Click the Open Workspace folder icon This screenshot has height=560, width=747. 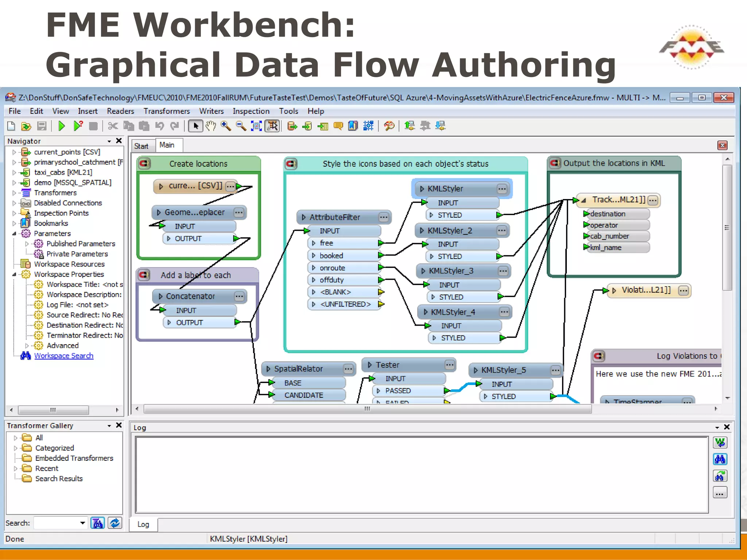26,126
